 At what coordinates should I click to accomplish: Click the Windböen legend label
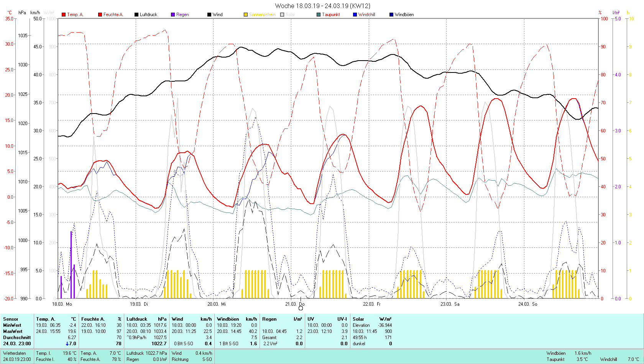coord(404,15)
